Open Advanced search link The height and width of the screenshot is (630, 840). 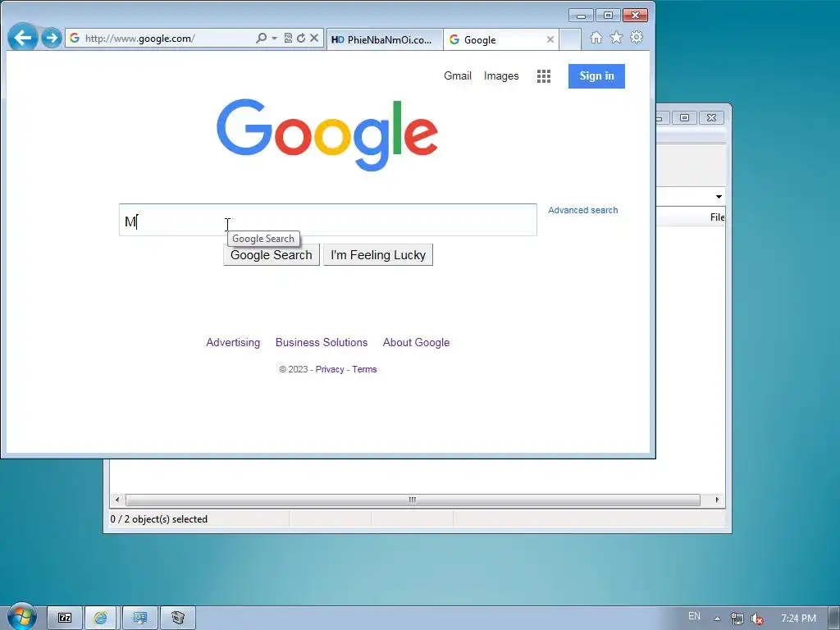click(583, 210)
